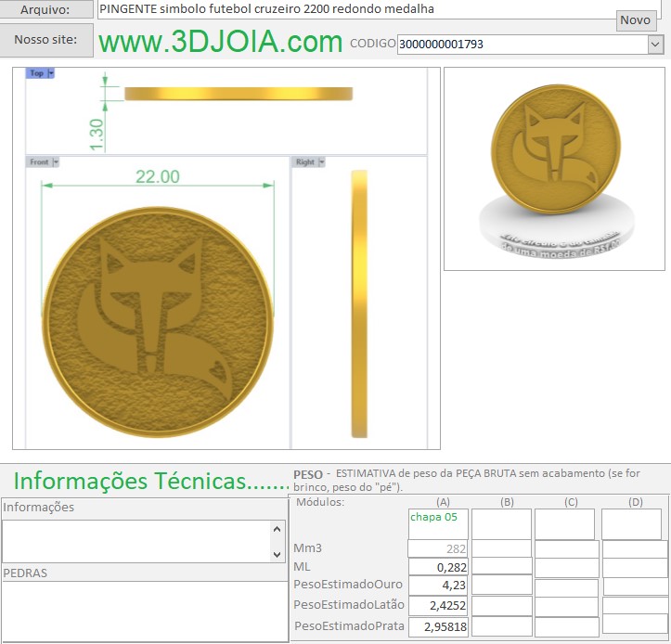Click the Nosso site label button
This screenshot has height=644, width=671.
click(45, 40)
